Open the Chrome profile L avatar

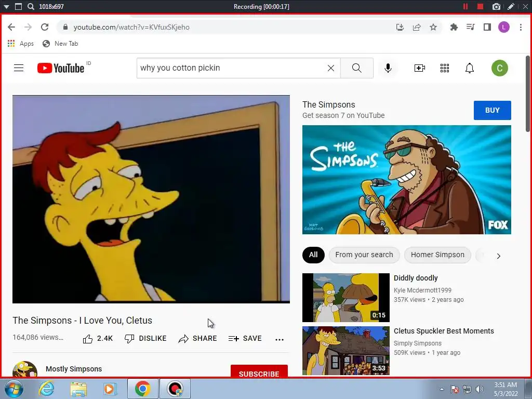coord(504,27)
